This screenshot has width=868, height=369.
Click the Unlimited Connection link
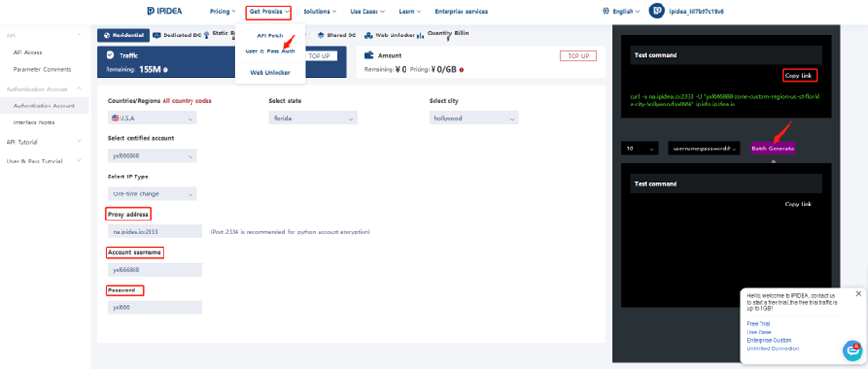[x=773, y=349]
